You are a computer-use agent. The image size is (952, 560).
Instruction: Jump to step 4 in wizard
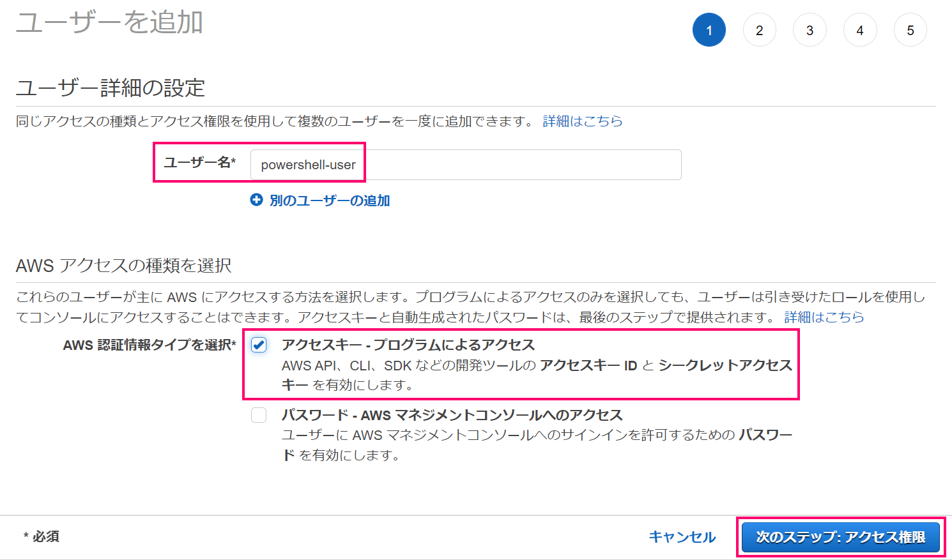(860, 30)
